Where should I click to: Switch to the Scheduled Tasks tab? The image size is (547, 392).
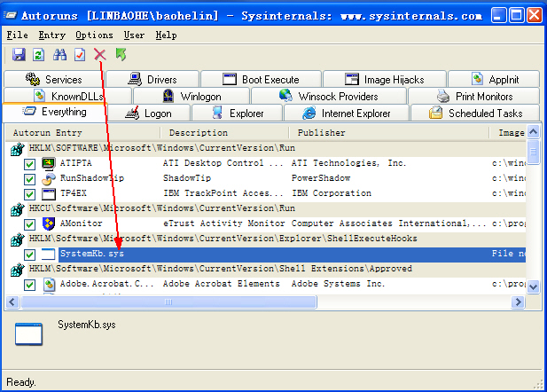pyautogui.click(x=475, y=114)
